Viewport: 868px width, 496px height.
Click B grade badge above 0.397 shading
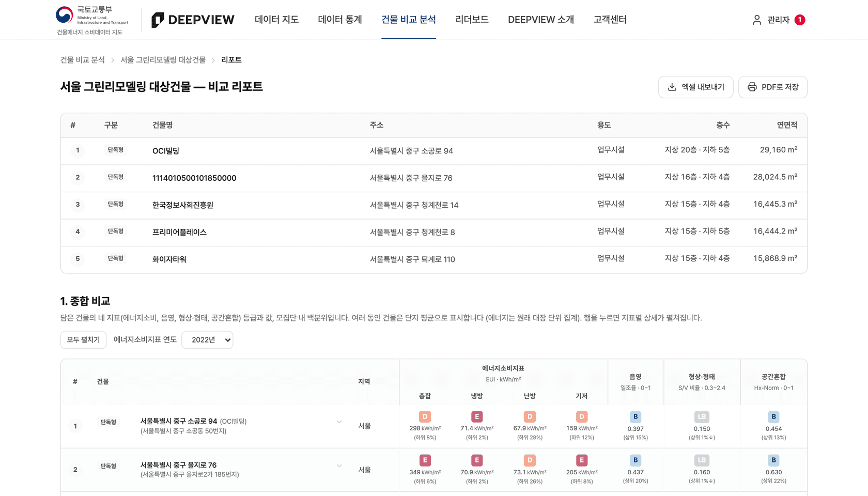[x=636, y=416]
